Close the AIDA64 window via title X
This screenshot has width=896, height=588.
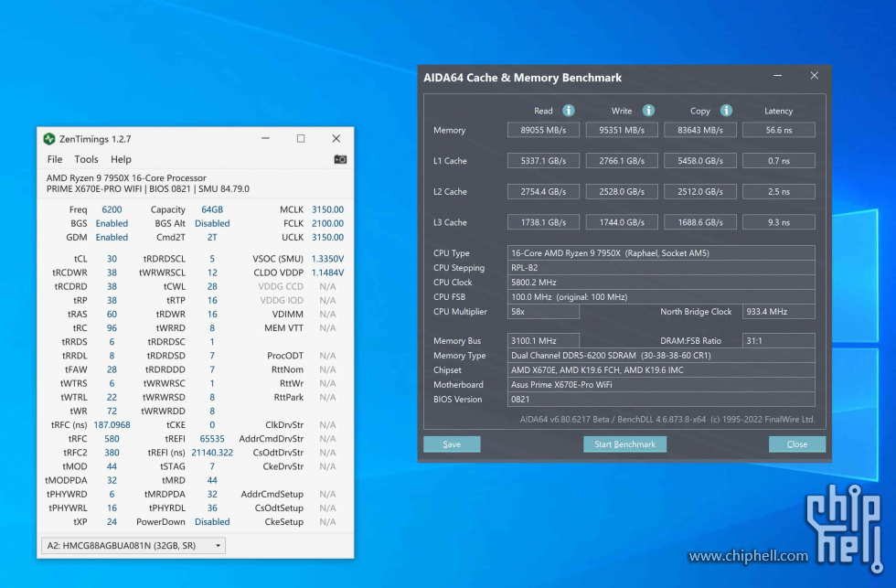815,75
